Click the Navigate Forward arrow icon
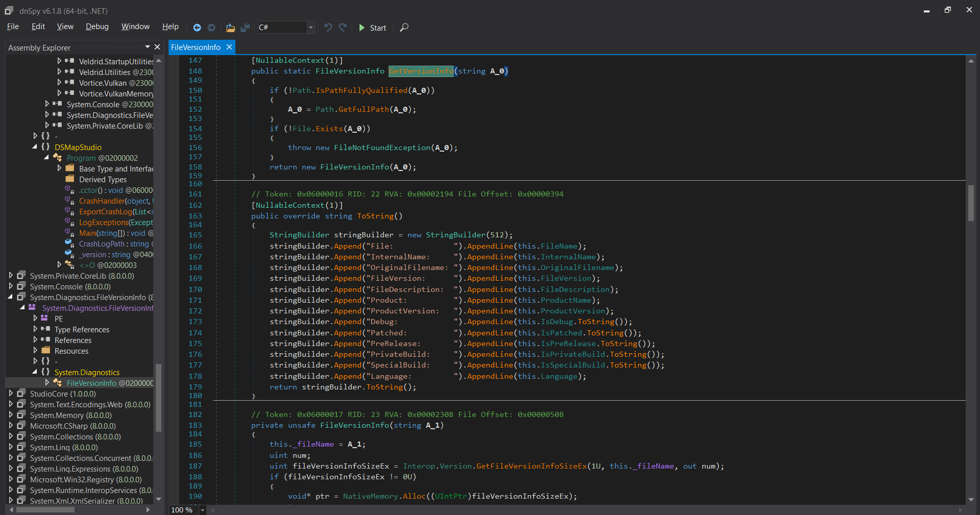This screenshot has height=515, width=980. point(211,28)
